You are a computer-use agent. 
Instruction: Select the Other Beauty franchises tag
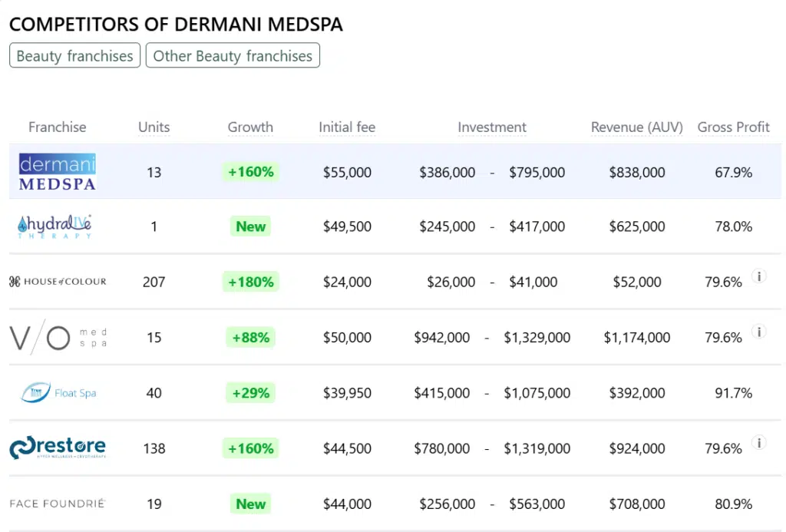[x=233, y=55]
